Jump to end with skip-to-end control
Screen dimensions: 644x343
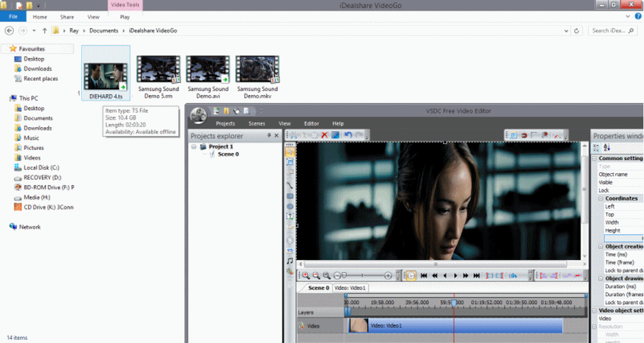477,276
